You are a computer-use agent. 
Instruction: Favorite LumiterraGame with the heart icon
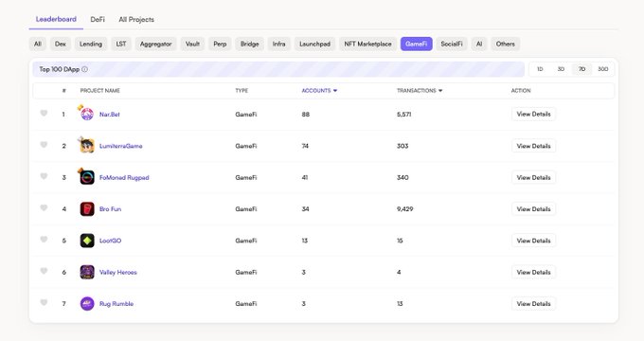pos(44,145)
